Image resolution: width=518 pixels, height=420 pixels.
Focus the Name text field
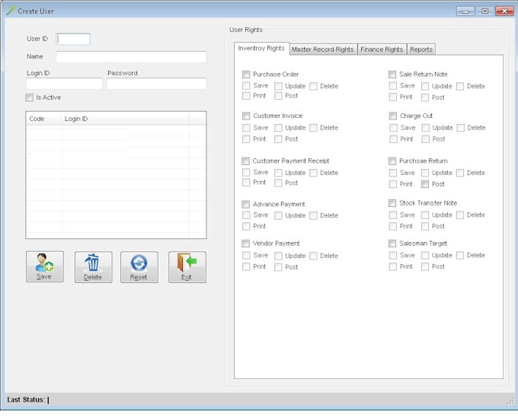(x=131, y=57)
